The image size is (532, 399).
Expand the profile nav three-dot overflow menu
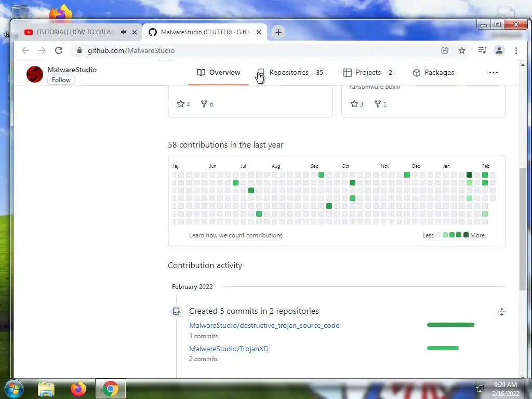click(494, 73)
